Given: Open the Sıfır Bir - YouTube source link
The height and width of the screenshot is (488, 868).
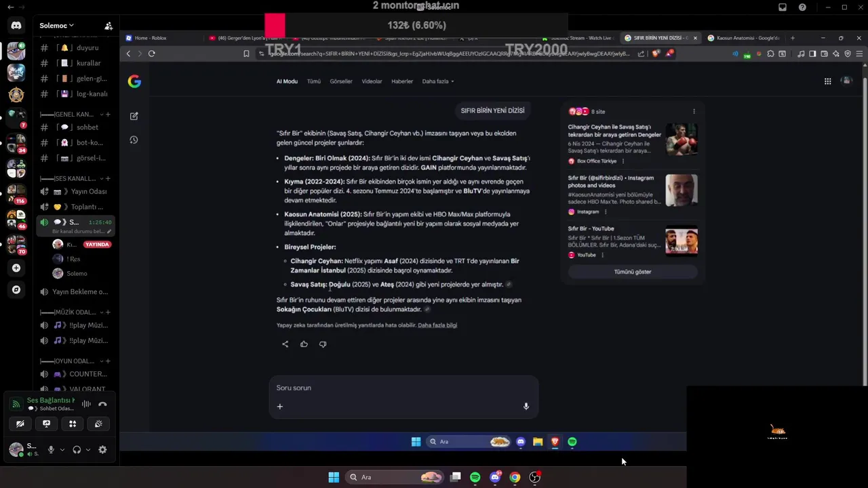Looking at the screenshot, I should click(x=591, y=229).
